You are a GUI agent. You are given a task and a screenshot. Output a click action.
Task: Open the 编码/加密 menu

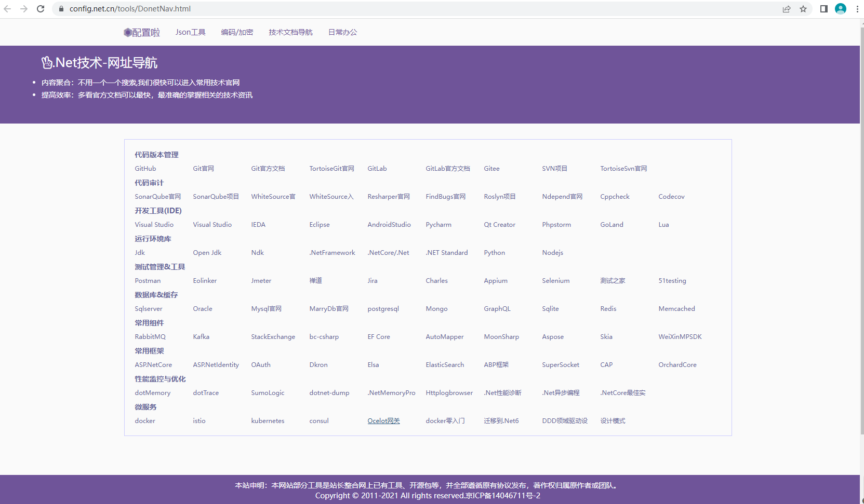pos(237,32)
